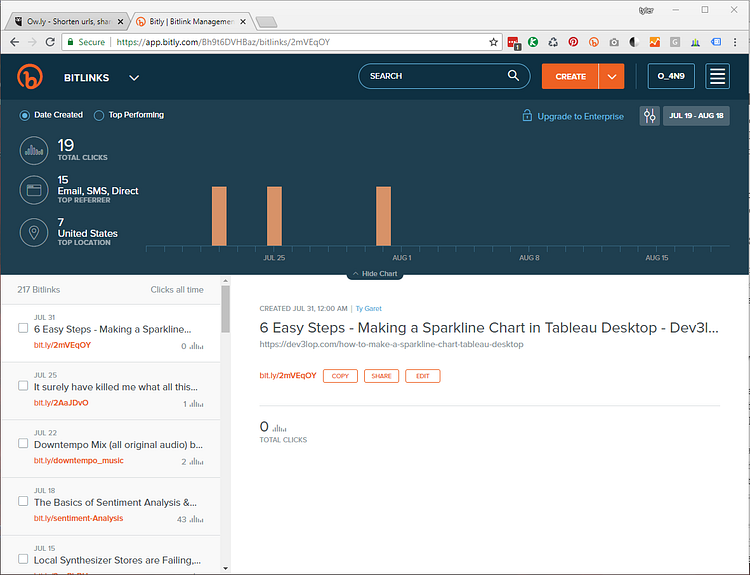Click the total clicks chart icon
This screenshot has height=575, width=750.
[x=34, y=150]
